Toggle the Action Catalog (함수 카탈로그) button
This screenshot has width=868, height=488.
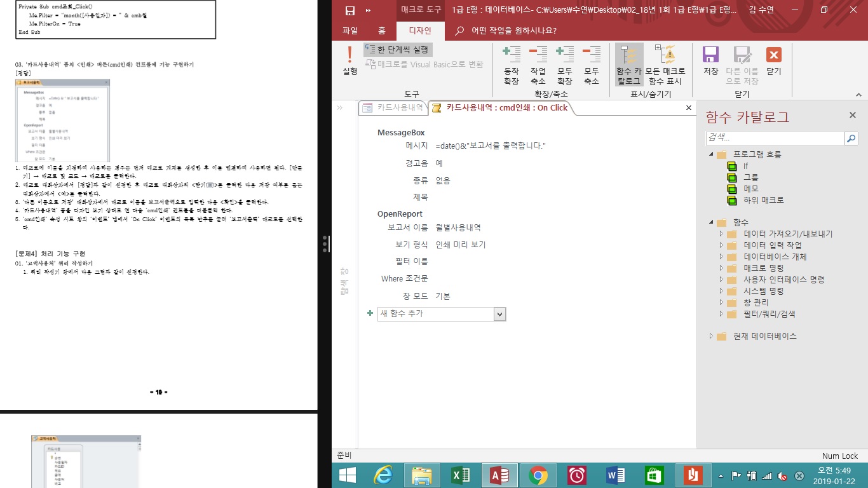tap(629, 65)
